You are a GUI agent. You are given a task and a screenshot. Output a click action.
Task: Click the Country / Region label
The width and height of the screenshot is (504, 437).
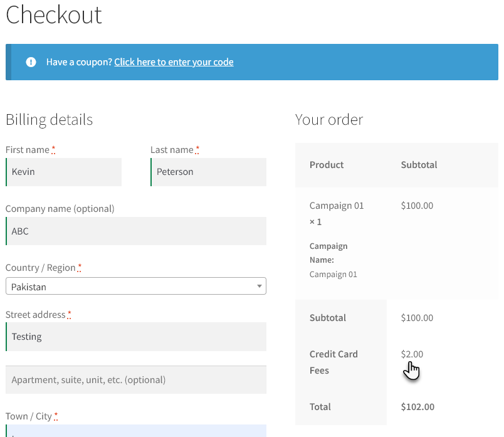click(41, 268)
